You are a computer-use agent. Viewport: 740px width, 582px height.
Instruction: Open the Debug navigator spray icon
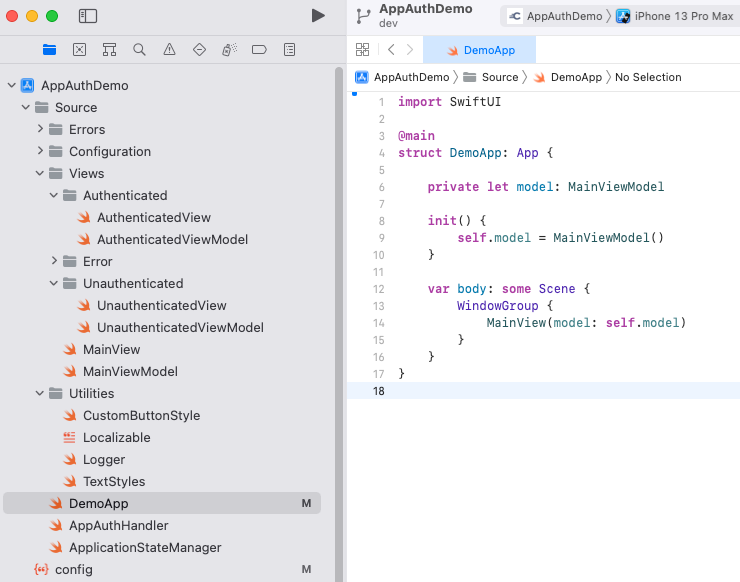229,50
